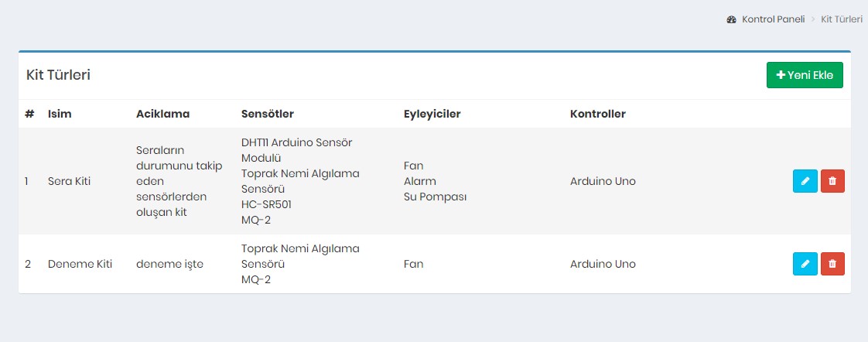The width and height of the screenshot is (868, 342).
Task: Click the Kit Türleri panel heading
Action: point(59,75)
